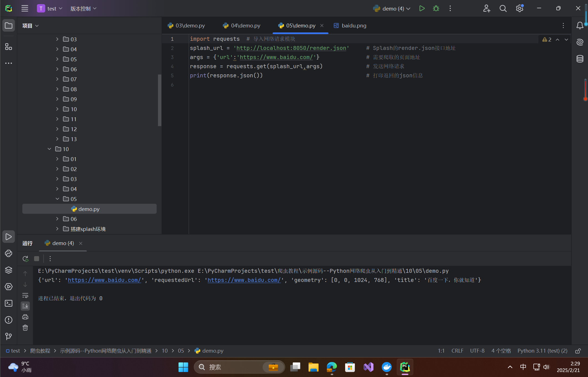
Task: Toggle file read-only lock in status bar
Action: coord(578,351)
